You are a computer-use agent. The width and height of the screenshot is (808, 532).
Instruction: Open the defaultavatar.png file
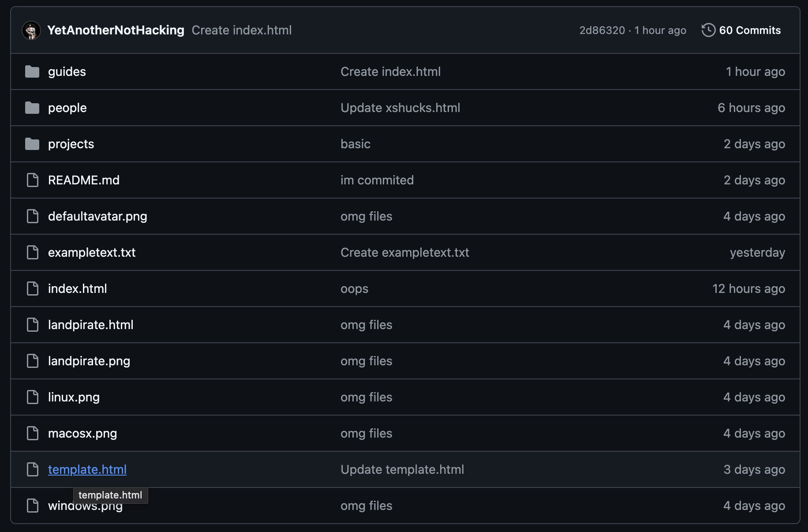(97, 216)
